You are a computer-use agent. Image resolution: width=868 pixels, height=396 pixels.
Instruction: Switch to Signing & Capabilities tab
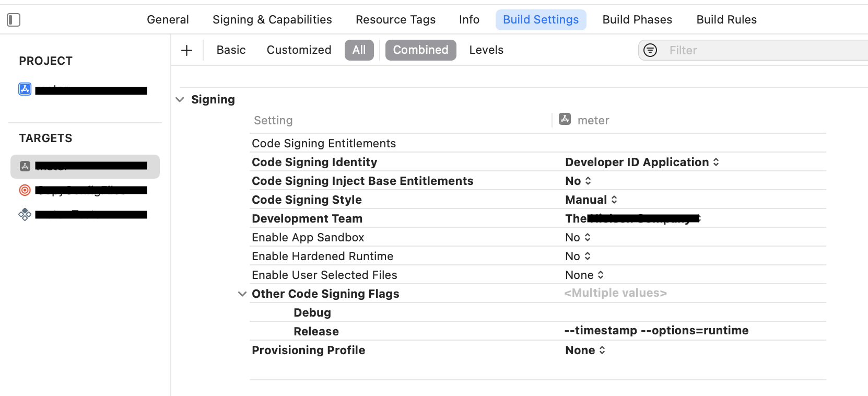[x=272, y=20]
